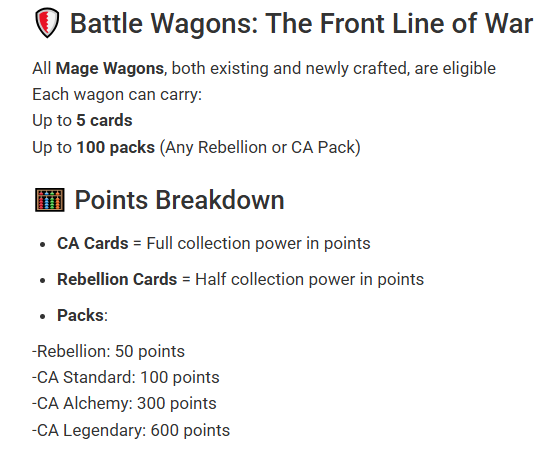Click the 'Each wagon can carry:' line
Image resolution: width=559 pixels, height=454 pixels.
[x=117, y=95]
